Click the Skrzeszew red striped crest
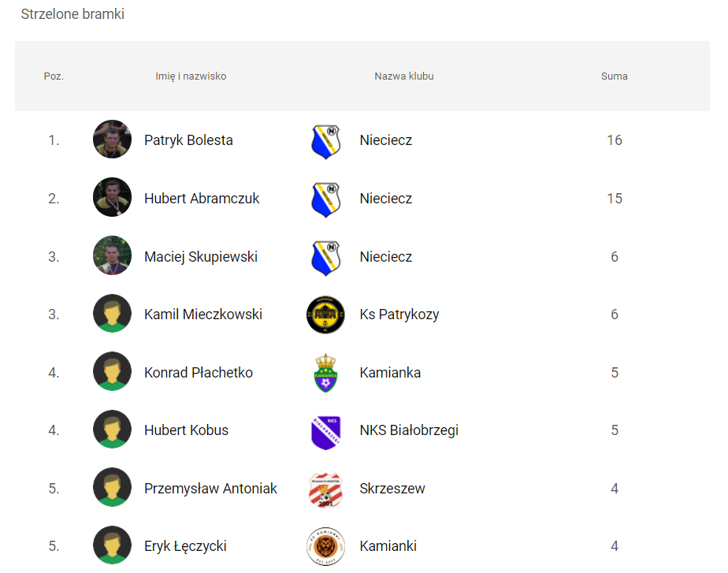 (325, 490)
